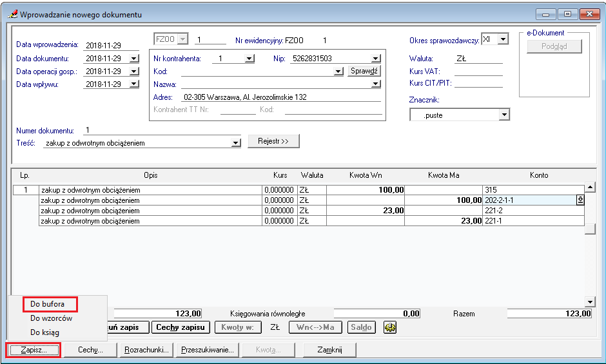Click the Kwota Wn column header
The height and width of the screenshot is (364, 606).
coord(366,175)
